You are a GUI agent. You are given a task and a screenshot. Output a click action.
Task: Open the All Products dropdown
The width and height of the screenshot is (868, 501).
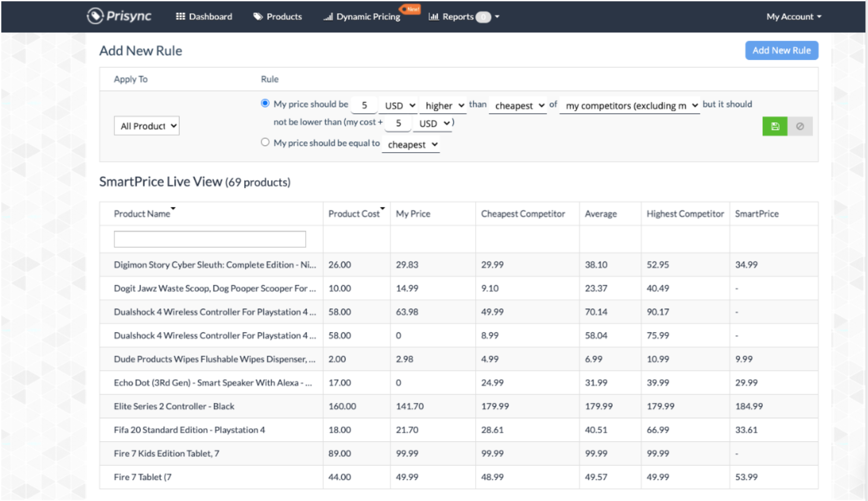146,125
